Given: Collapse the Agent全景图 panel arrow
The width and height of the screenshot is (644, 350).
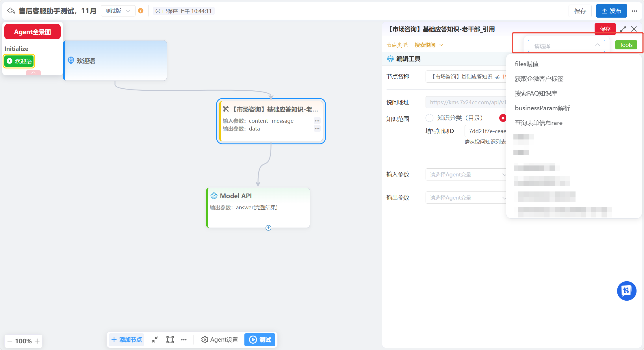Looking at the screenshot, I should (x=33, y=73).
